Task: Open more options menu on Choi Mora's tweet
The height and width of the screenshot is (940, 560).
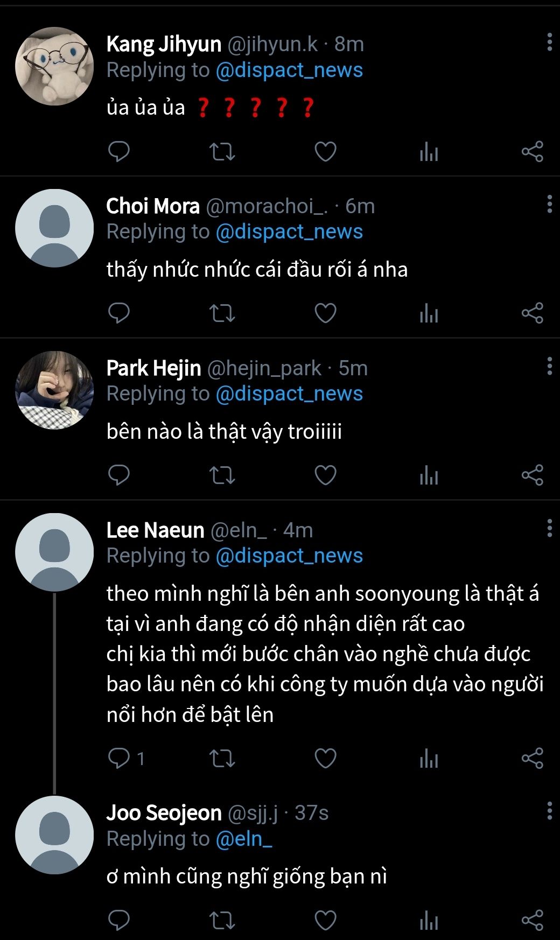Action: click(x=549, y=204)
